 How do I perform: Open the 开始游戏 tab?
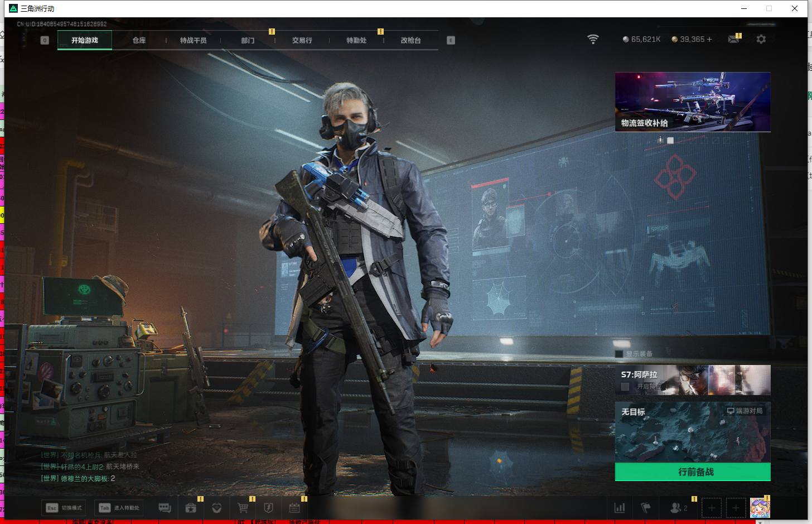pos(85,40)
